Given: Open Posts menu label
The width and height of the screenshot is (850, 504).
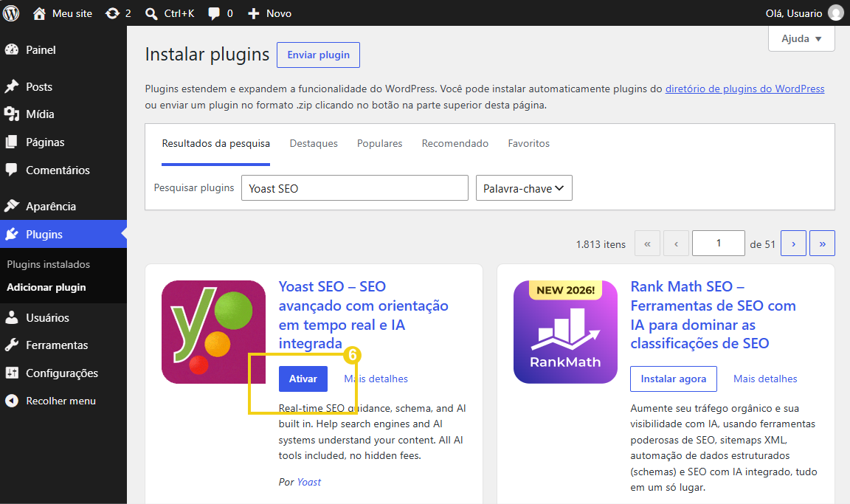Looking at the screenshot, I should click(x=39, y=87).
